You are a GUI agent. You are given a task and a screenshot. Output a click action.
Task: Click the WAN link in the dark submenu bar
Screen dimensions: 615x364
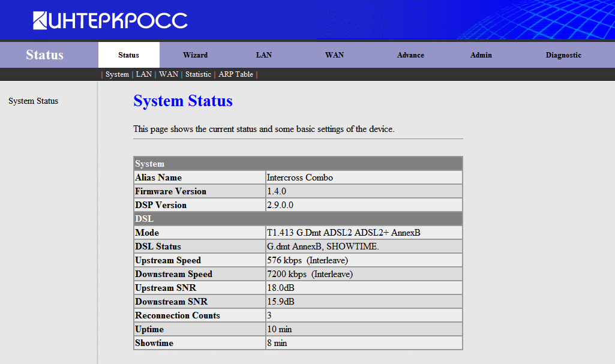pos(169,74)
